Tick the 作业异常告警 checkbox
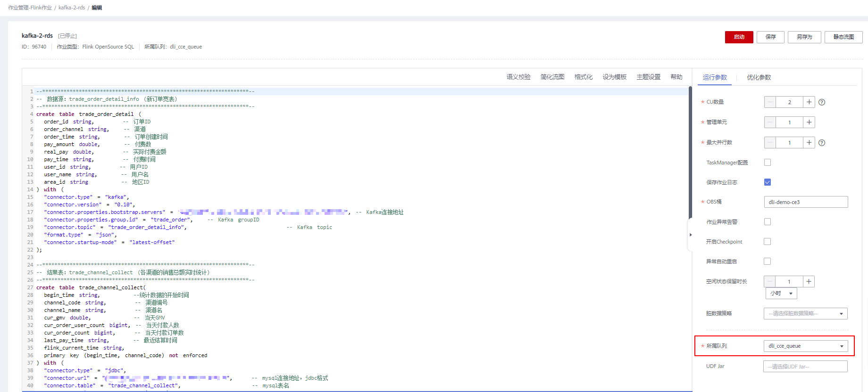Screen dimensions: 868x392 (x=768, y=222)
